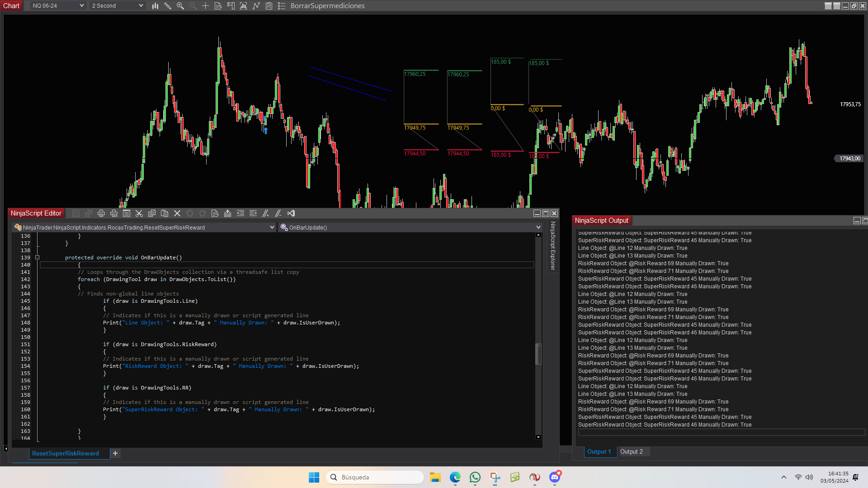The width and height of the screenshot is (868, 488).
Task: Open the chart bar style icon
Action: [155, 6]
